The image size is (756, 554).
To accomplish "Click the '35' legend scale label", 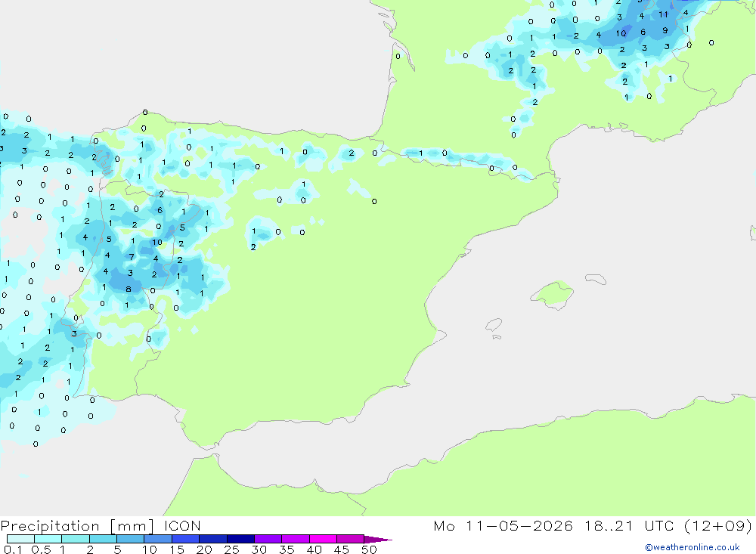I will point(287,549).
